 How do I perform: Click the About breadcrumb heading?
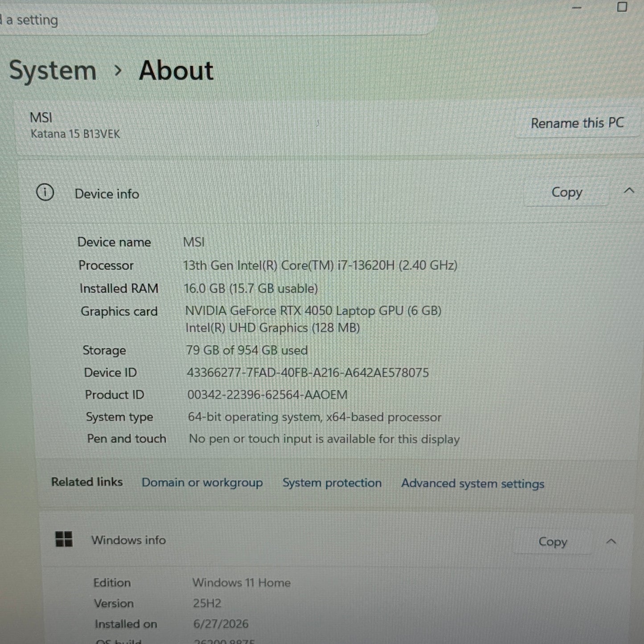point(176,70)
